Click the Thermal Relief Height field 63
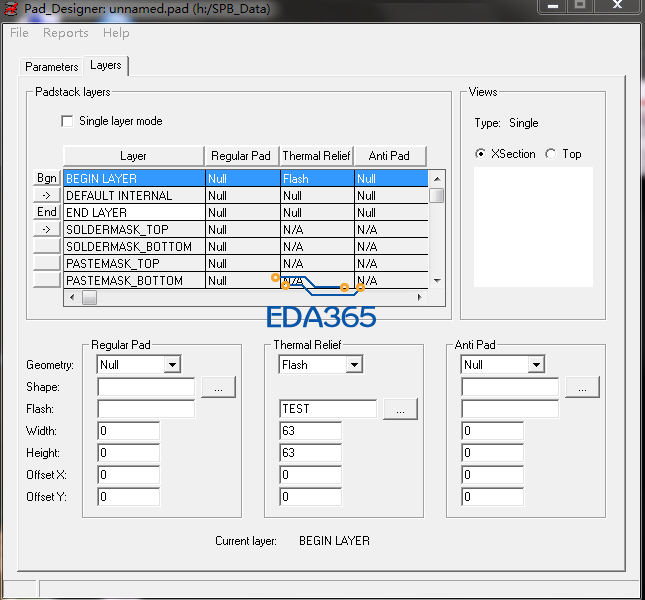Viewport: 645px width, 600px height. pos(311,453)
